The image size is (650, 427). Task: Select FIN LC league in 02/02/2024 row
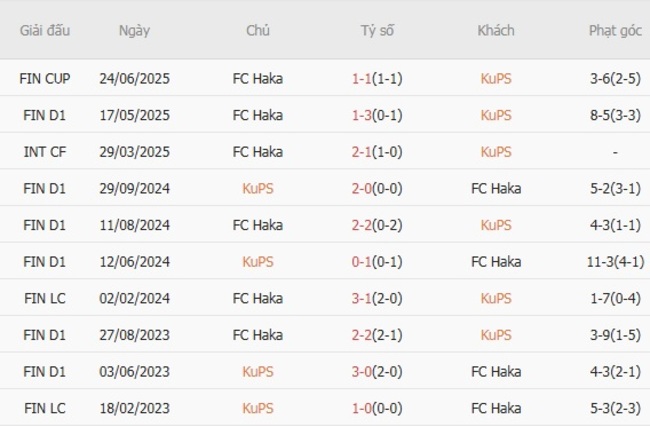pos(44,298)
